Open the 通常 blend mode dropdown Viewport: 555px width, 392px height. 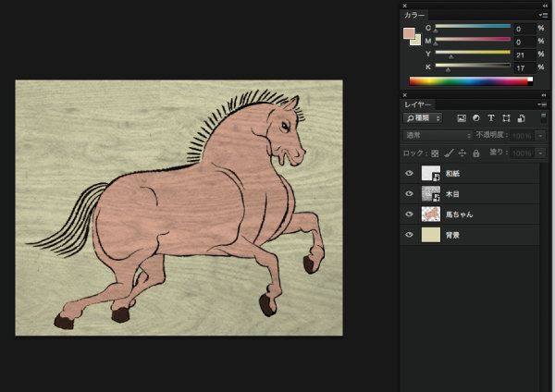(437, 136)
